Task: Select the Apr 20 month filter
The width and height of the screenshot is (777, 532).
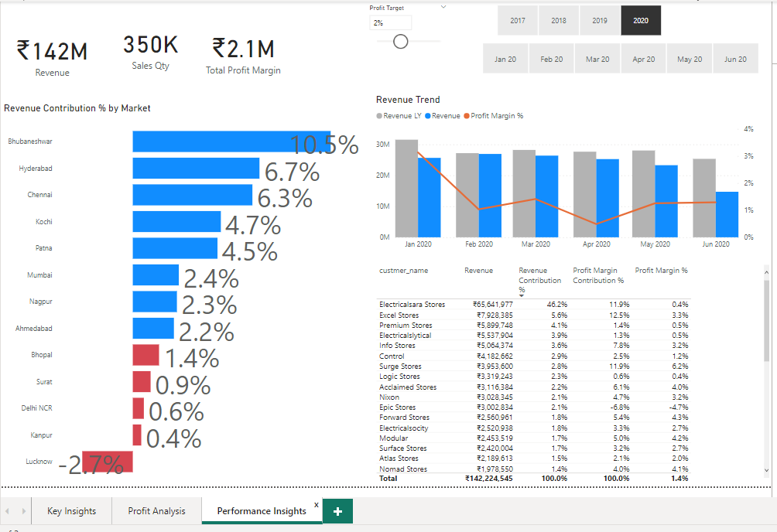Action: [x=643, y=58]
